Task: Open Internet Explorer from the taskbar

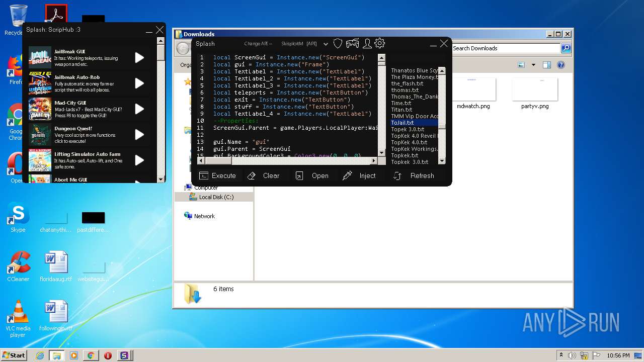Action: (40, 355)
